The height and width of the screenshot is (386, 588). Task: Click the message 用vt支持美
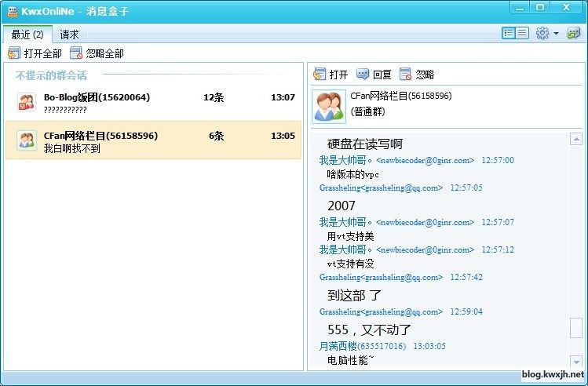(351, 236)
